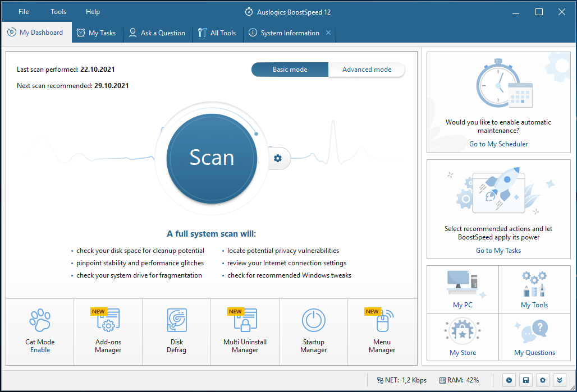Open Multi Uninstall Manager

[x=245, y=331]
